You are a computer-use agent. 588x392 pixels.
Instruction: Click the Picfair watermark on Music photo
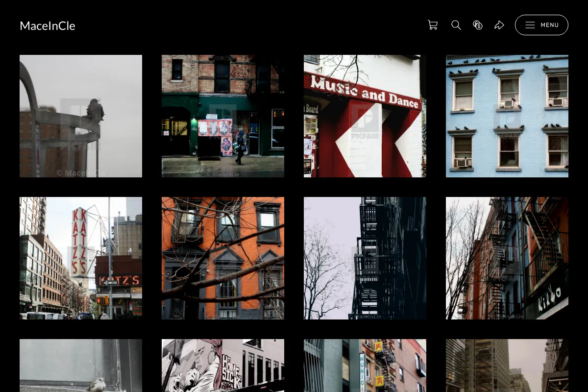click(x=365, y=122)
